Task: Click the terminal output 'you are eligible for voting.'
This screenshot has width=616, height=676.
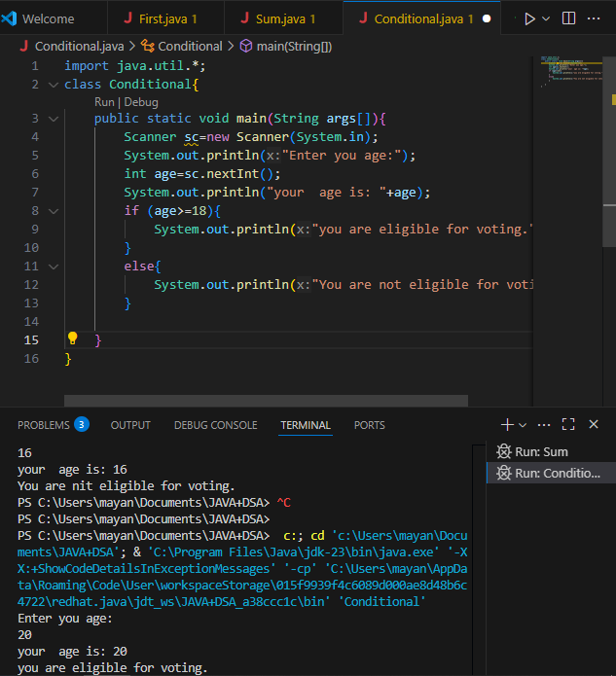Action: click(x=113, y=668)
